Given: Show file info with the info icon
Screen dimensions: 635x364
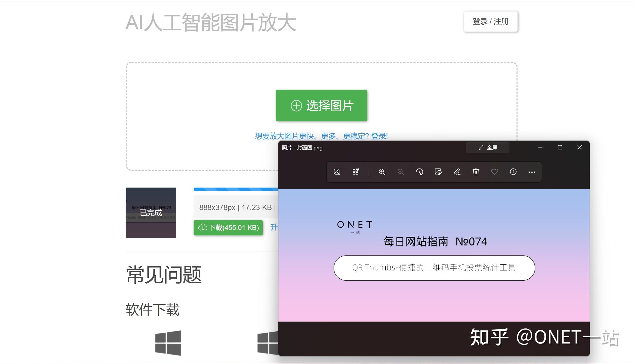Looking at the screenshot, I should pyautogui.click(x=513, y=172).
